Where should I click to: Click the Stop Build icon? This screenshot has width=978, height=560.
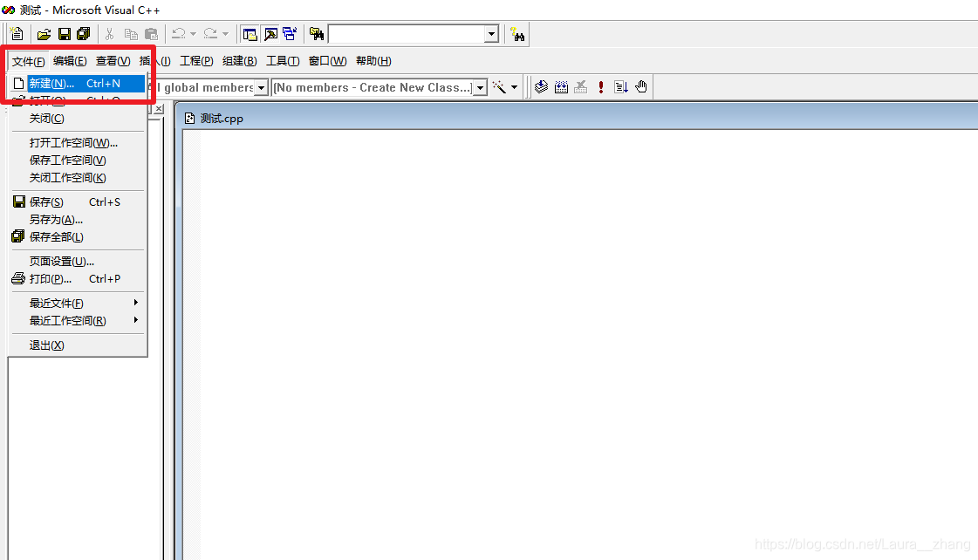pos(581,87)
